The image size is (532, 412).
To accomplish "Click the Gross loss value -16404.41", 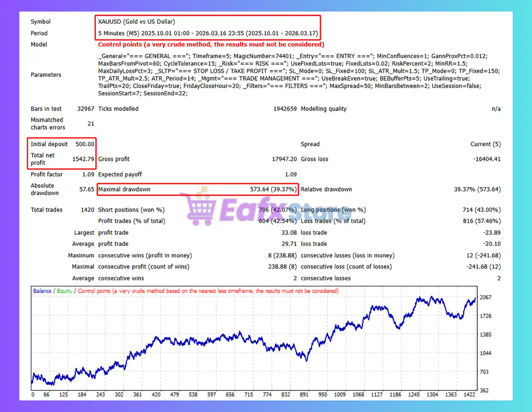I will click(x=487, y=159).
